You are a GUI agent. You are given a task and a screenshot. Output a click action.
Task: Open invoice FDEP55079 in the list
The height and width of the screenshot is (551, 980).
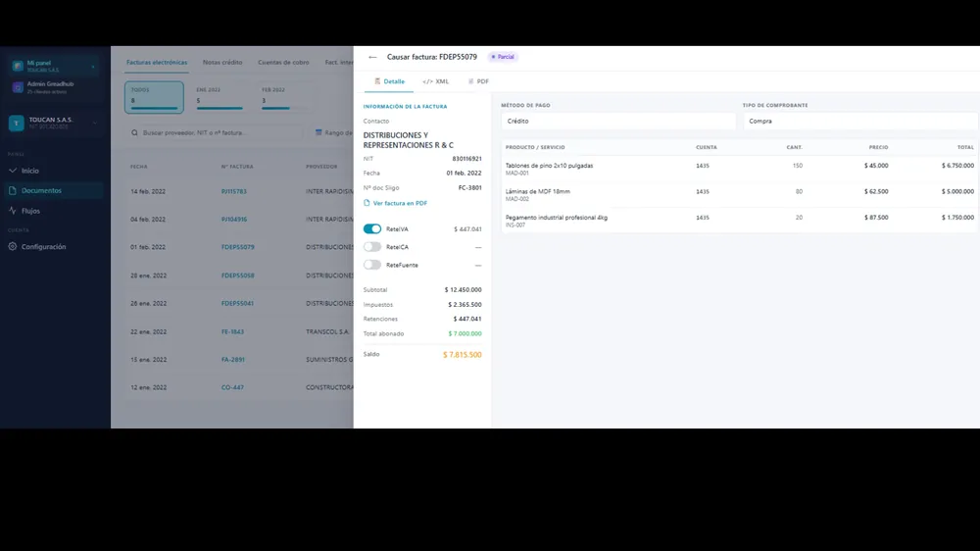237,247
